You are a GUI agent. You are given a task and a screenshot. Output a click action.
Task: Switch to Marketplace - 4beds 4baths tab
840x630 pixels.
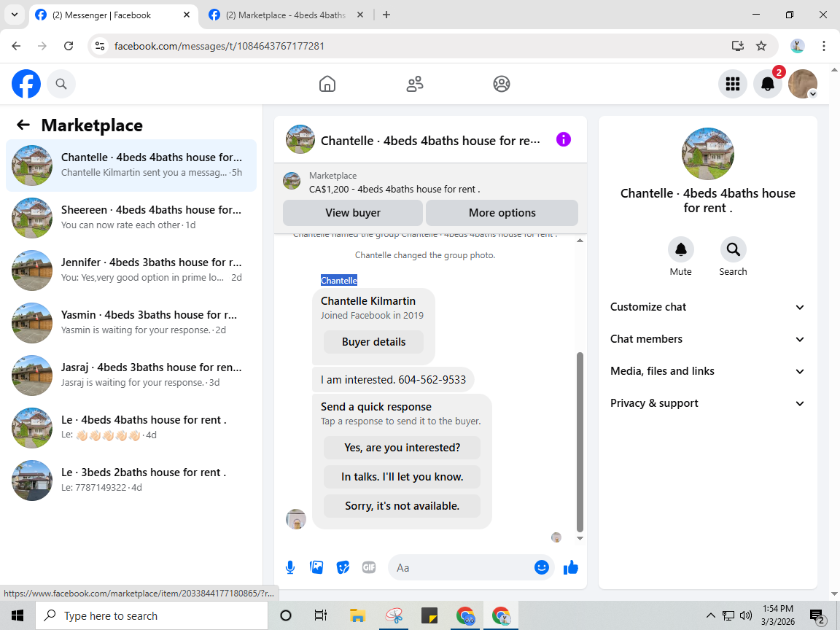[286, 15]
